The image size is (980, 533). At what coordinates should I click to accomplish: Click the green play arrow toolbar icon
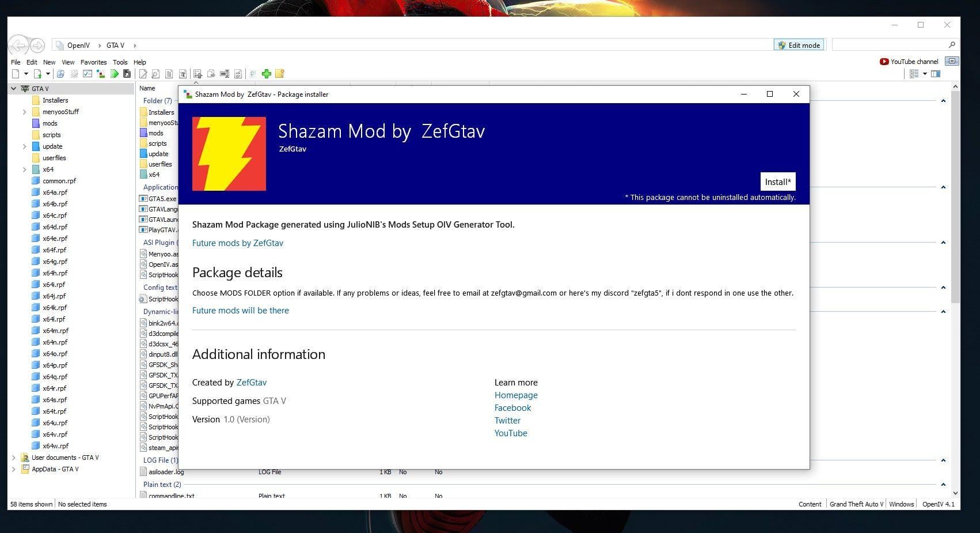coord(115,74)
